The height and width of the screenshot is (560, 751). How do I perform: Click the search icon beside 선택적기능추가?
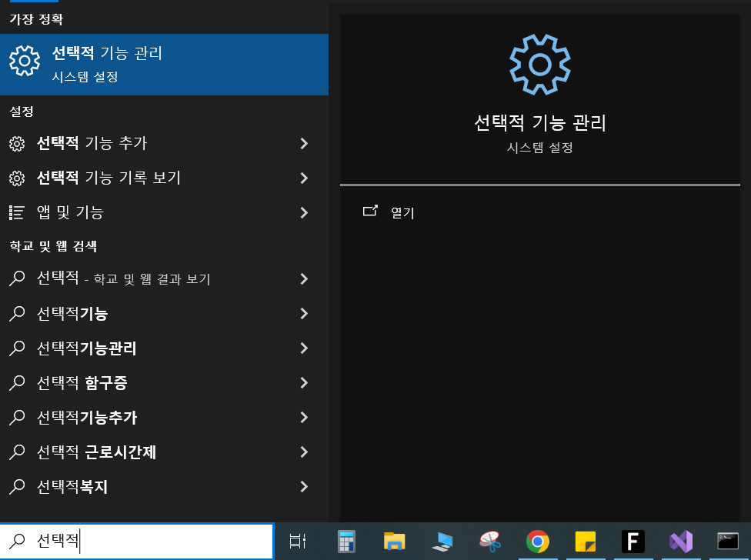tap(17, 418)
